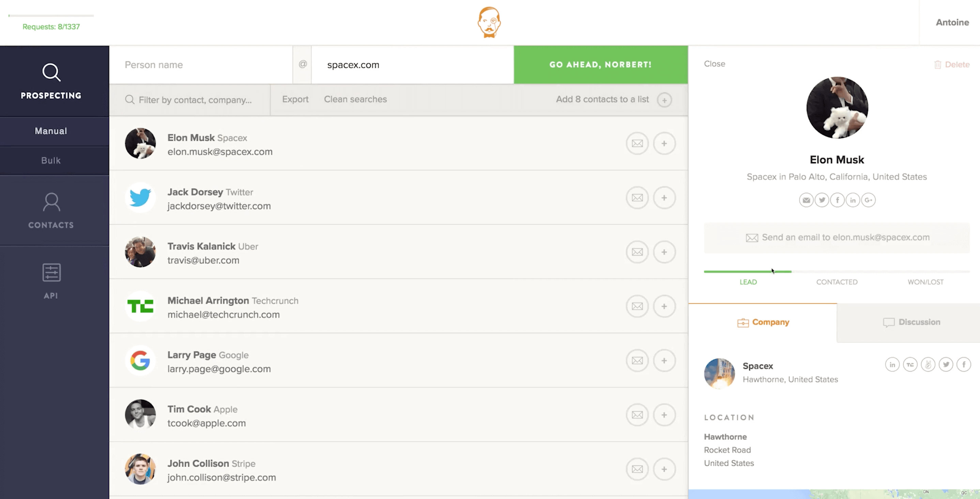The width and height of the screenshot is (980, 499).
Task: Open Elon Musk's Facebook profile icon
Action: click(837, 200)
